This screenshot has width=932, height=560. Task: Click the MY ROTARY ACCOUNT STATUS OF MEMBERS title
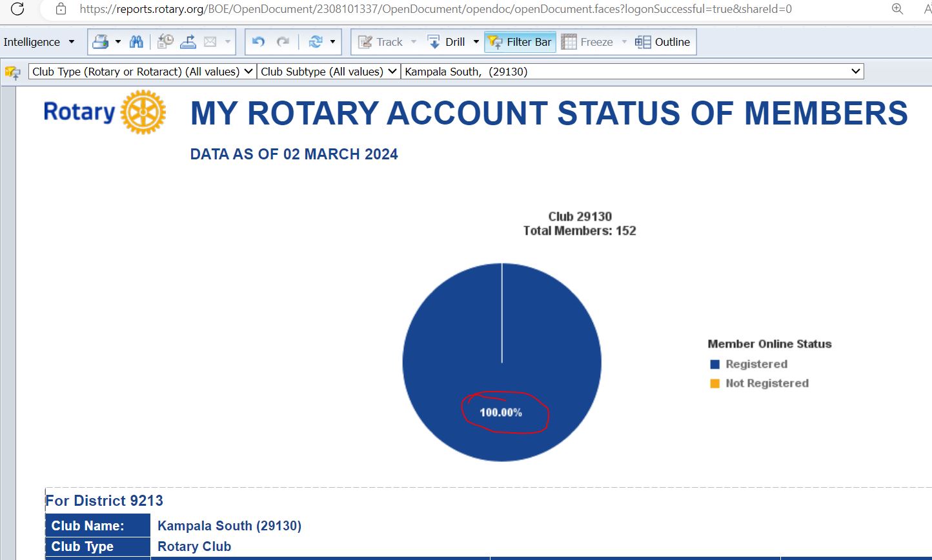[549, 113]
